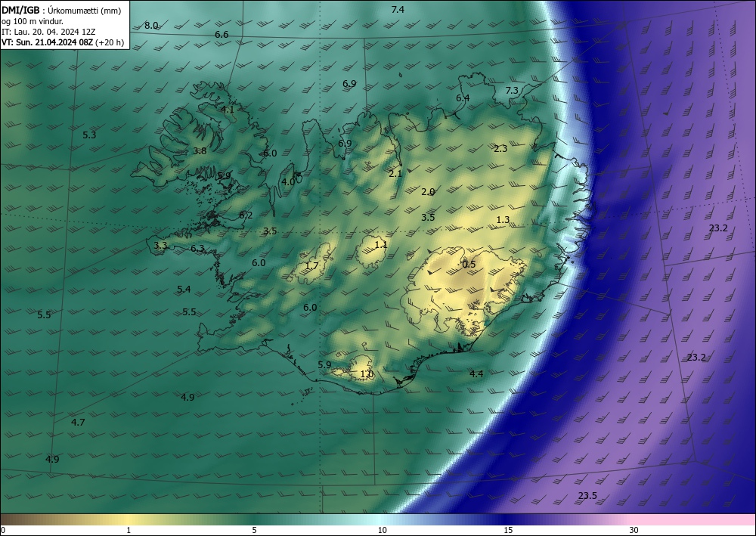Click the 4.1 value in the Westfjords
The height and width of the screenshot is (536, 756).
coord(228,110)
